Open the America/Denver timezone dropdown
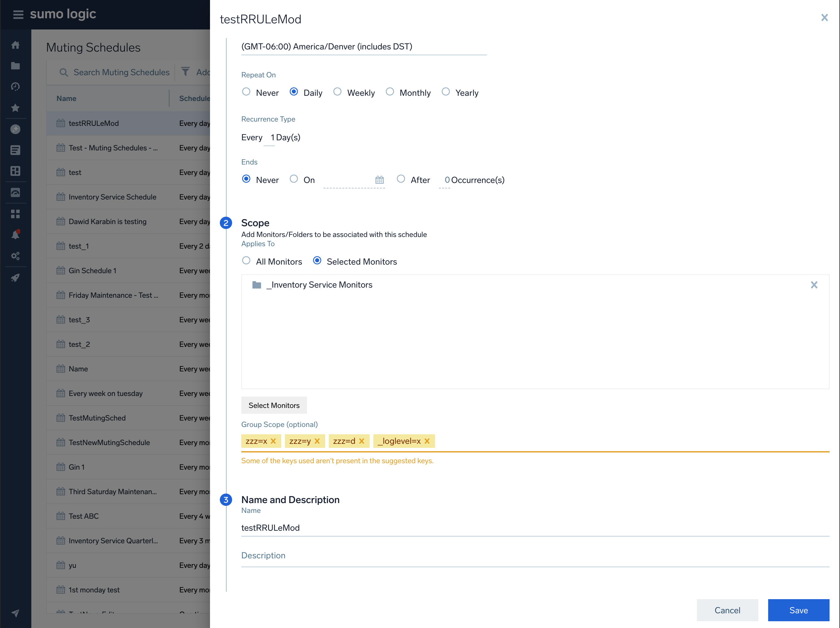Image resolution: width=840 pixels, height=628 pixels. pyautogui.click(x=364, y=47)
